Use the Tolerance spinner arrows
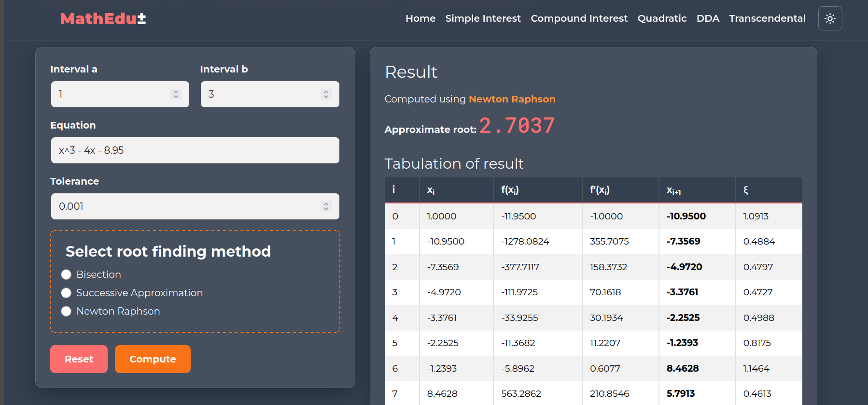The width and height of the screenshot is (868, 405). 326,206
